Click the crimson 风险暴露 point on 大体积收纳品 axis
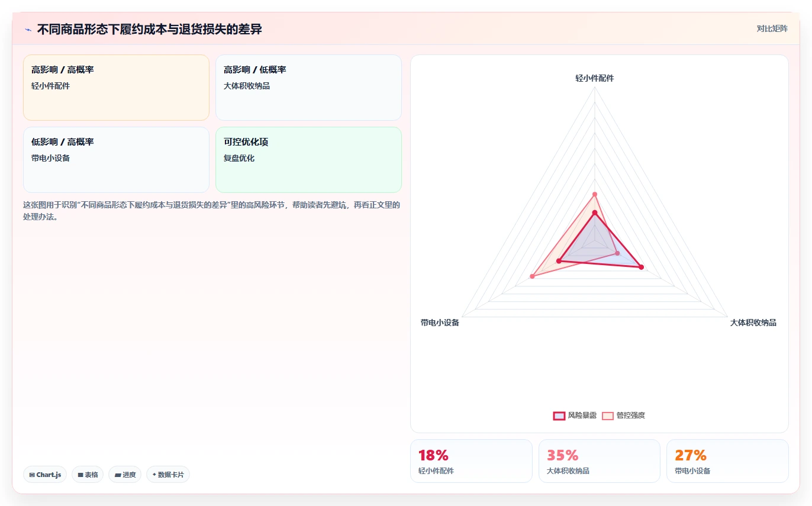This screenshot has width=812, height=506. click(641, 267)
